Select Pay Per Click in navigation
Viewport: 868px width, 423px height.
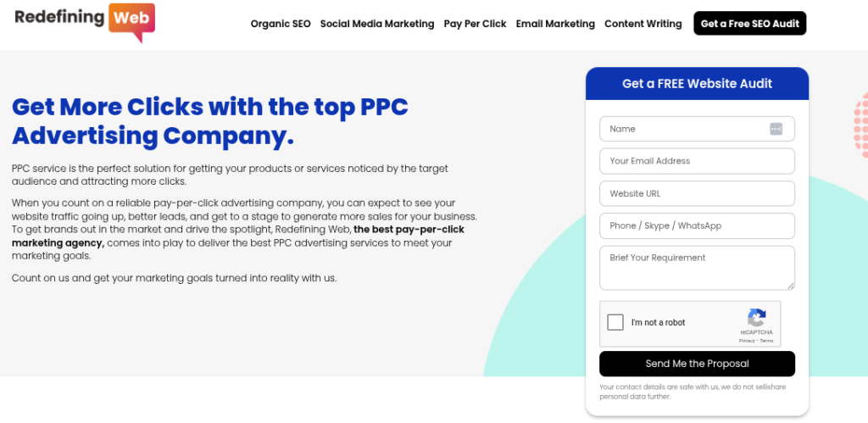pos(475,24)
